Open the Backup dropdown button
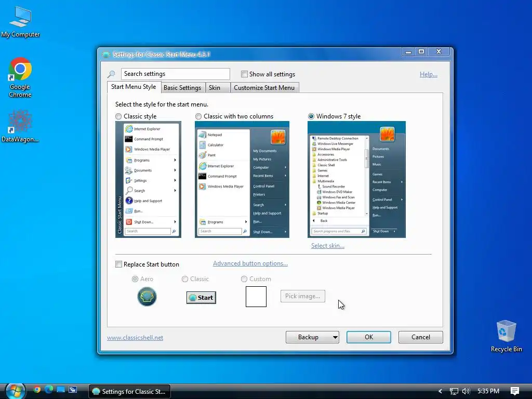The image size is (532, 399). pyautogui.click(x=312, y=337)
